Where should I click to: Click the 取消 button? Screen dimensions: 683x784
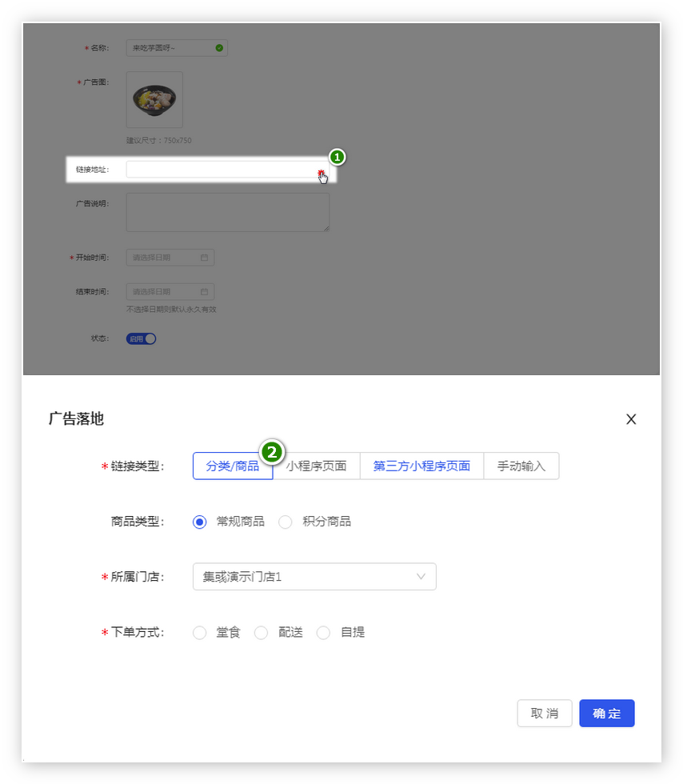pyautogui.click(x=545, y=713)
